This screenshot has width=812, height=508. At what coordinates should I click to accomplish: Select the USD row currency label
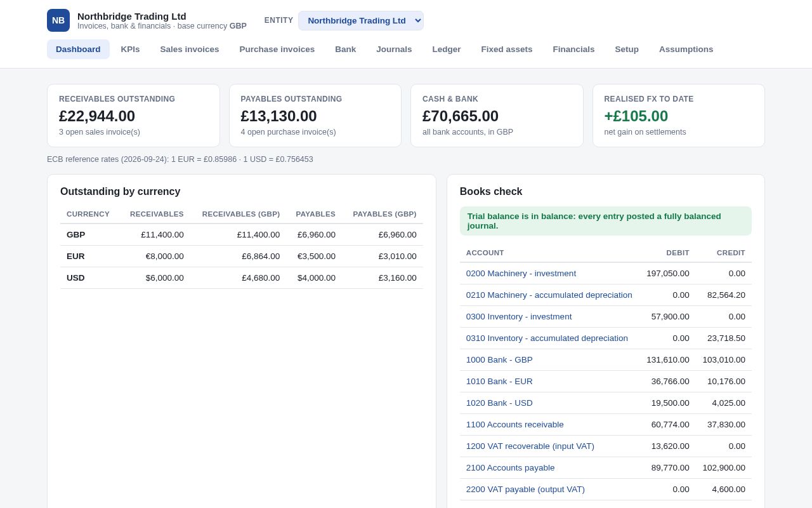(75, 278)
